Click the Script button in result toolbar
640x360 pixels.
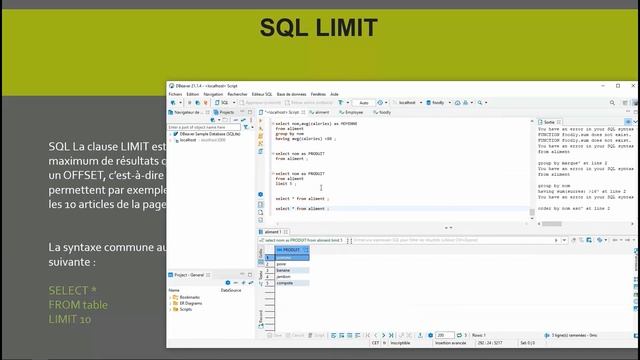316,336
